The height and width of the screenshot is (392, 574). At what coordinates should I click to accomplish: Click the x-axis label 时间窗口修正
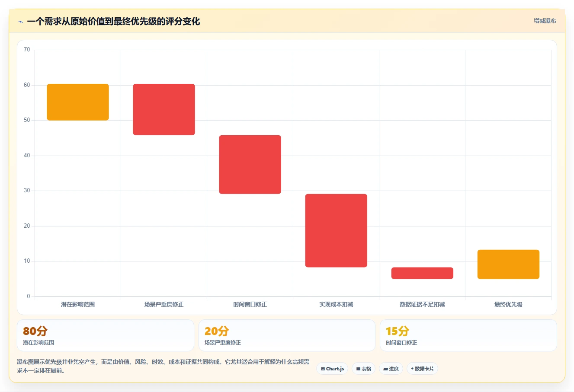[250, 305]
